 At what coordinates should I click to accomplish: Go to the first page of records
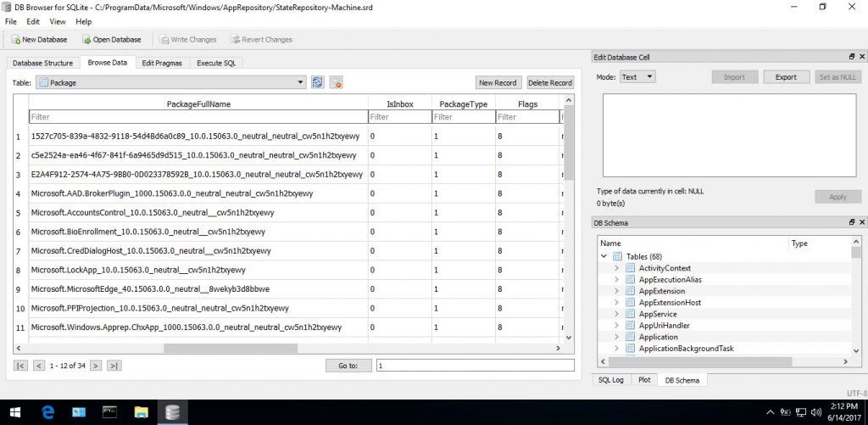[x=20, y=366]
